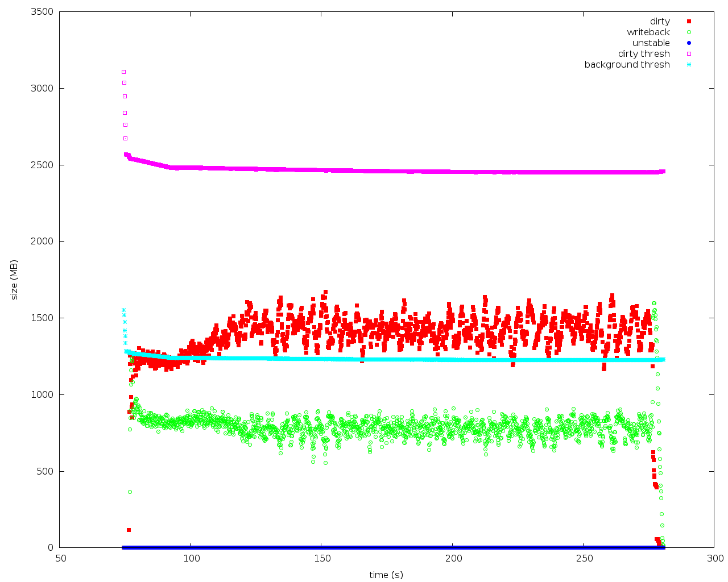Click the blue dot unstable legend marker
Image resolution: width=728 pixels, height=582 pixels.
[x=689, y=43]
